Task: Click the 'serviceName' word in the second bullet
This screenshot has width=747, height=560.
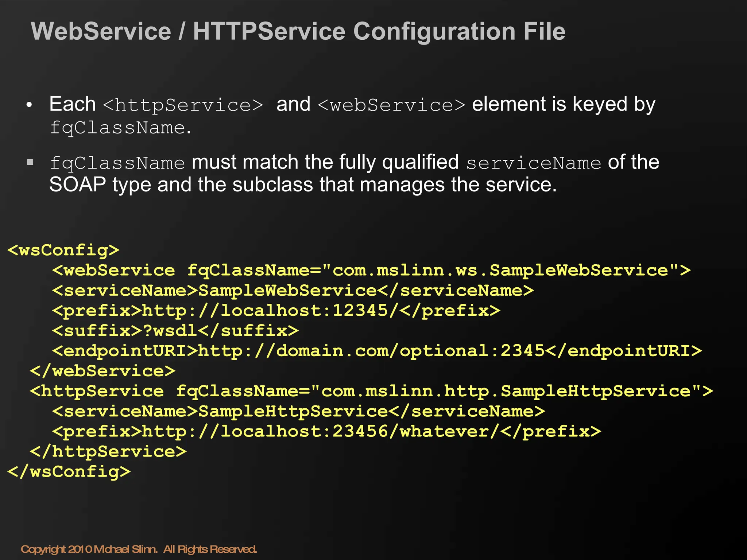Action: tap(534, 163)
